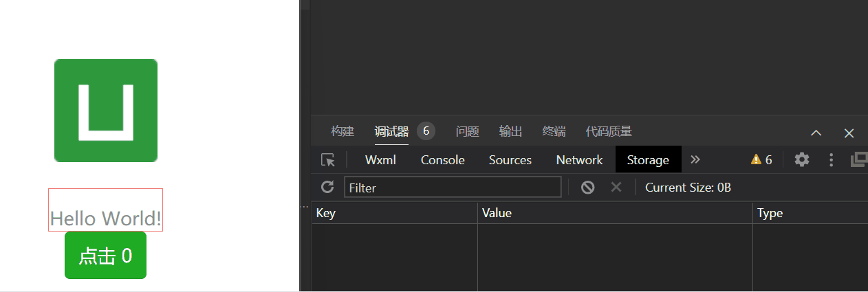The image size is (868, 292).
Task: Clear all storage with the ban icon
Action: coord(587,187)
